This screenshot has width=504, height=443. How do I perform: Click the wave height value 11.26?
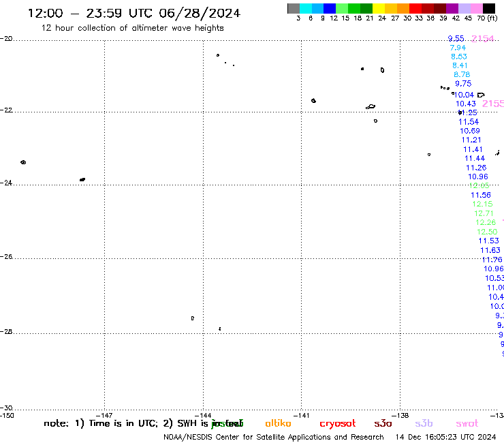click(x=476, y=168)
